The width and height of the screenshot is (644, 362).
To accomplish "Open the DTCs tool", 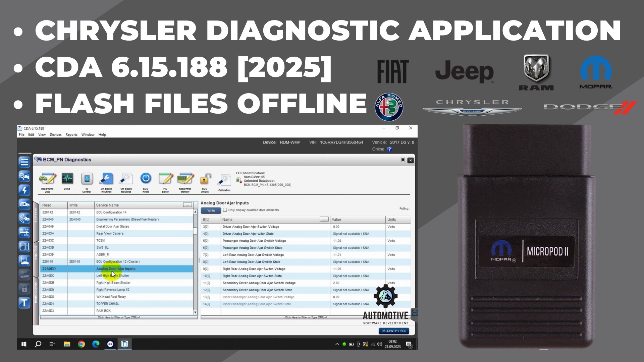I will pyautogui.click(x=67, y=182).
